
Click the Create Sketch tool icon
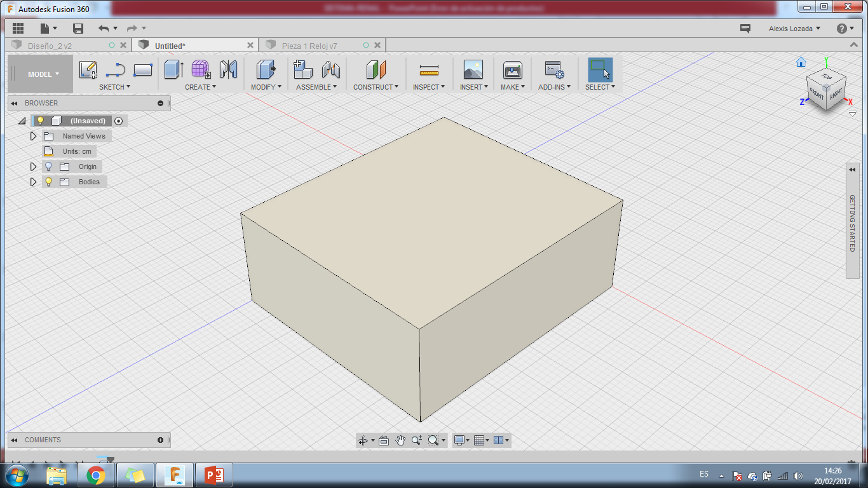pos(88,69)
